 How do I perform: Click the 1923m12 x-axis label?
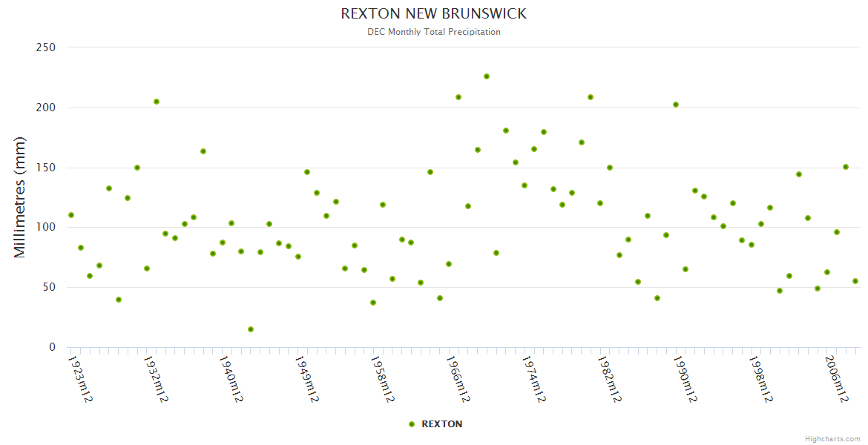[x=80, y=380]
